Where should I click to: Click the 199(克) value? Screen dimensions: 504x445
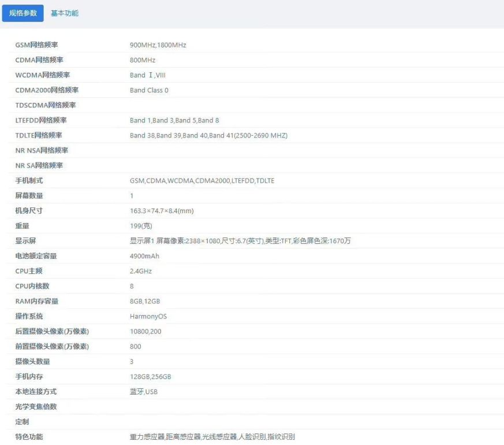pos(141,226)
